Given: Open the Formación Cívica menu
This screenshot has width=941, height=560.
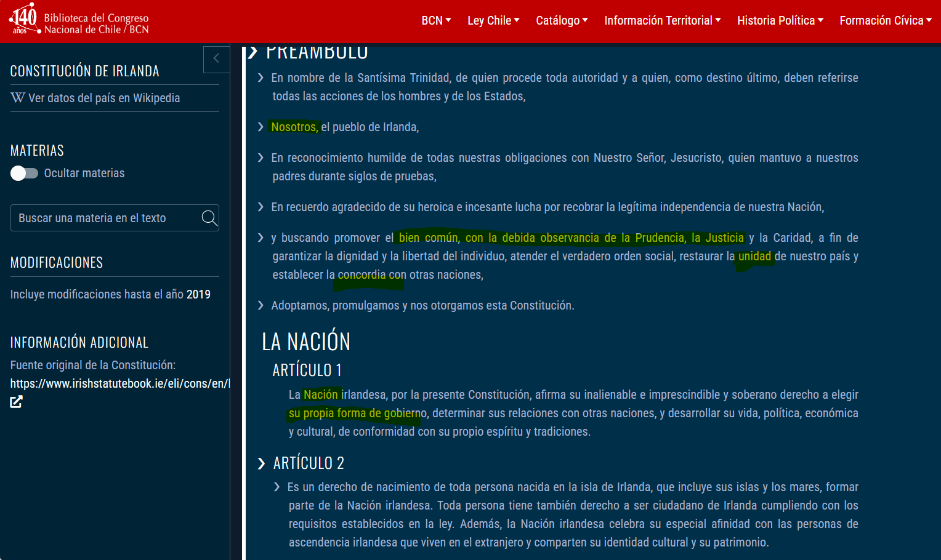Looking at the screenshot, I should (886, 20).
